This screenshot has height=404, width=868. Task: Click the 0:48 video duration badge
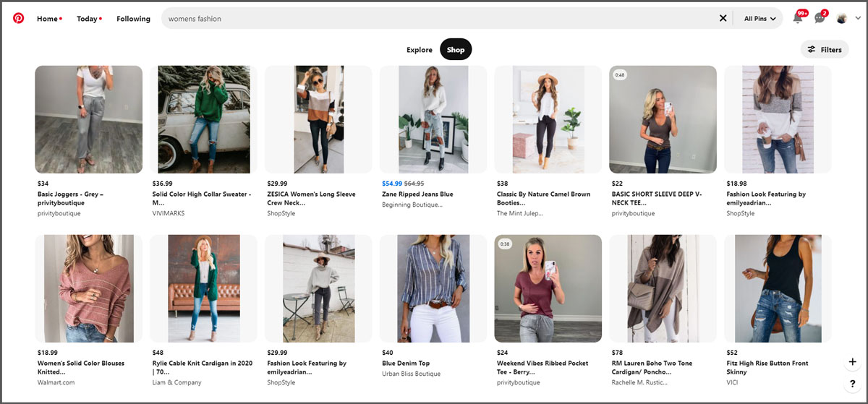click(620, 75)
